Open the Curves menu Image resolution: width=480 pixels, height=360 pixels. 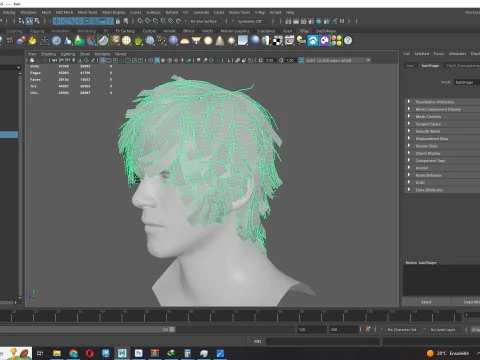click(135, 12)
